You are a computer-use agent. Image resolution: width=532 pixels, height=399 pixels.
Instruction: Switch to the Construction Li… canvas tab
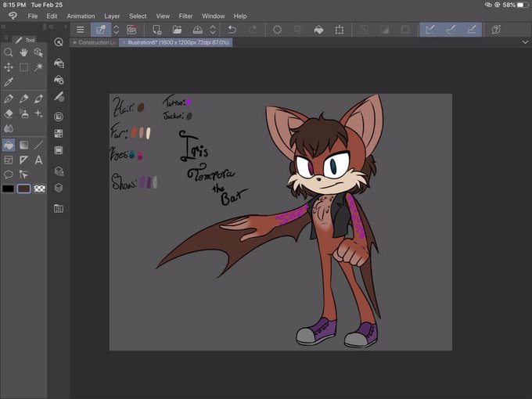95,42
